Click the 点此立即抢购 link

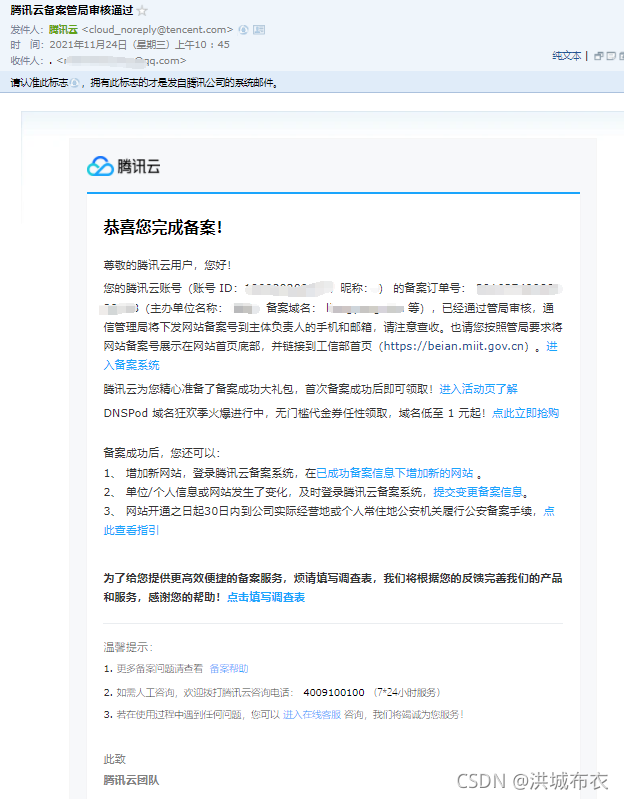[x=525, y=413]
